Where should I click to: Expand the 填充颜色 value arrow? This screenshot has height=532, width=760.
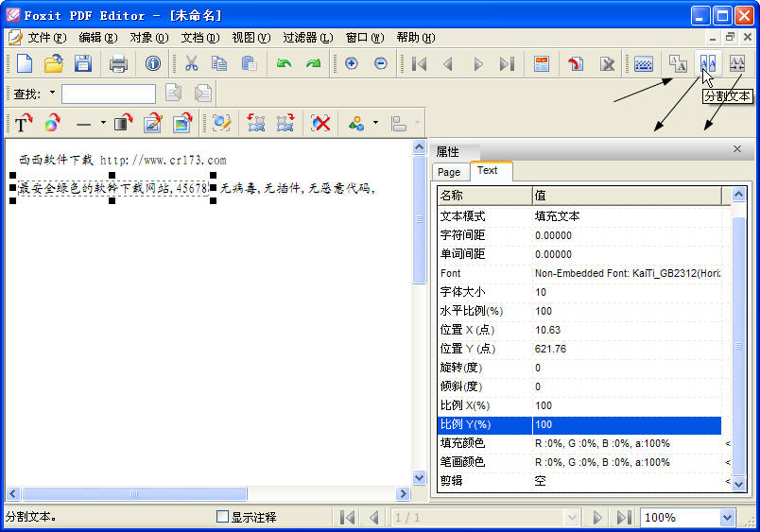click(x=728, y=443)
